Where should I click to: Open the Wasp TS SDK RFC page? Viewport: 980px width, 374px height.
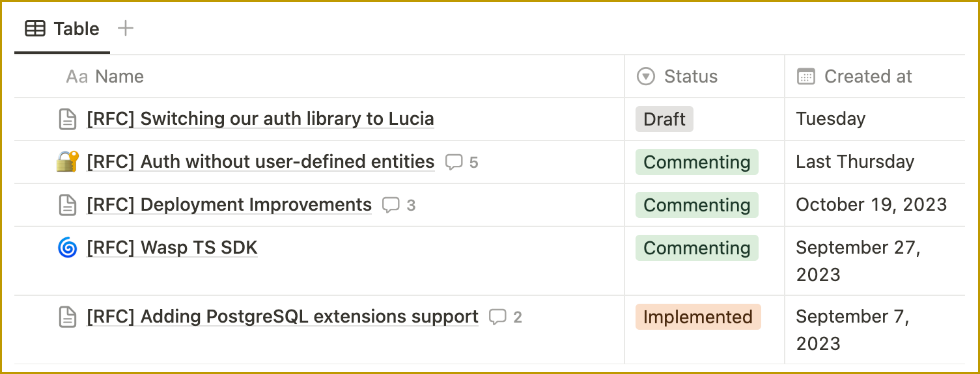pos(173,248)
